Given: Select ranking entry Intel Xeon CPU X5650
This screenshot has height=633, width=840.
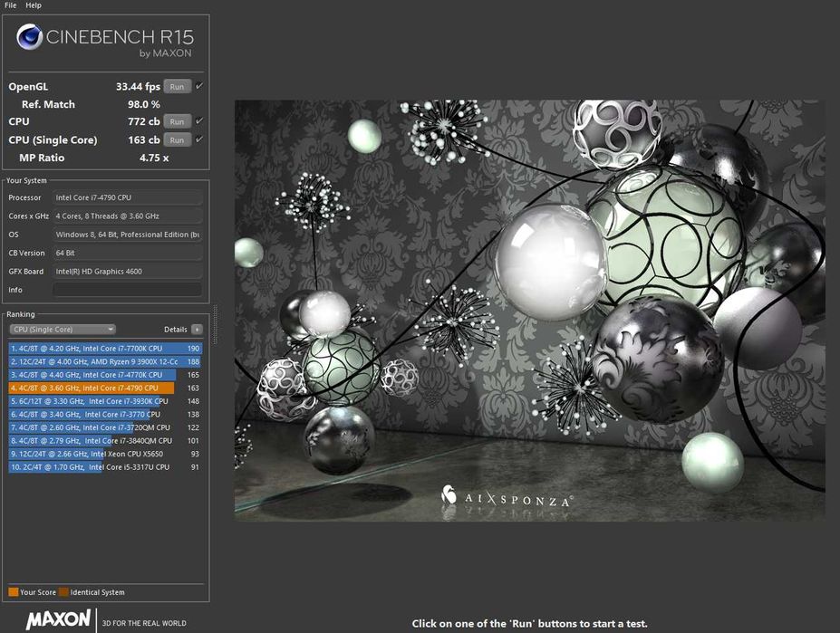Looking at the screenshot, I should click(105, 454).
